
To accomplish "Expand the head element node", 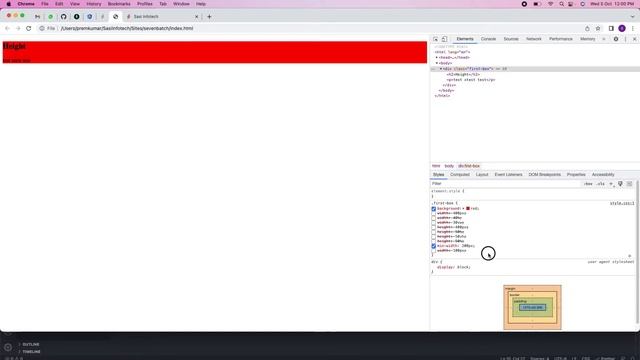I will [x=437, y=58].
